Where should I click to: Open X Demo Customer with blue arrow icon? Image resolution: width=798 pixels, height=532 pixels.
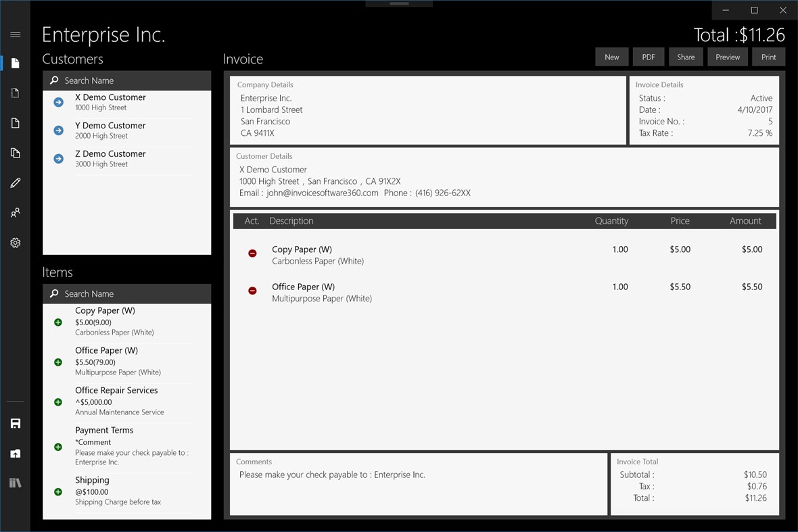[x=58, y=102]
